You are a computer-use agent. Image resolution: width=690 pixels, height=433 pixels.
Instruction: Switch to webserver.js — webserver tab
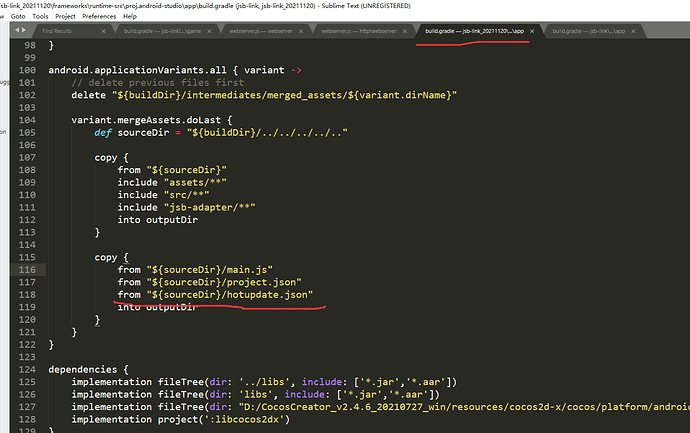click(x=261, y=31)
